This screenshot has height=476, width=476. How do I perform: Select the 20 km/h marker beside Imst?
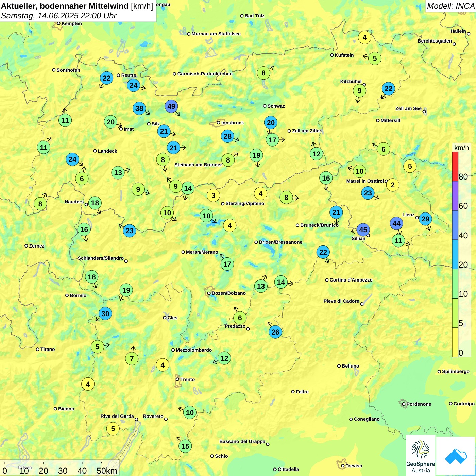pyautogui.click(x=111, y=122)
